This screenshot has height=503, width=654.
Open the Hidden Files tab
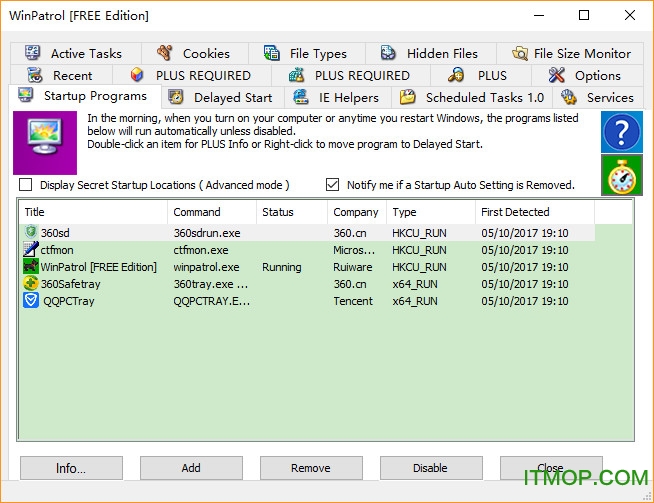[431, 53]
